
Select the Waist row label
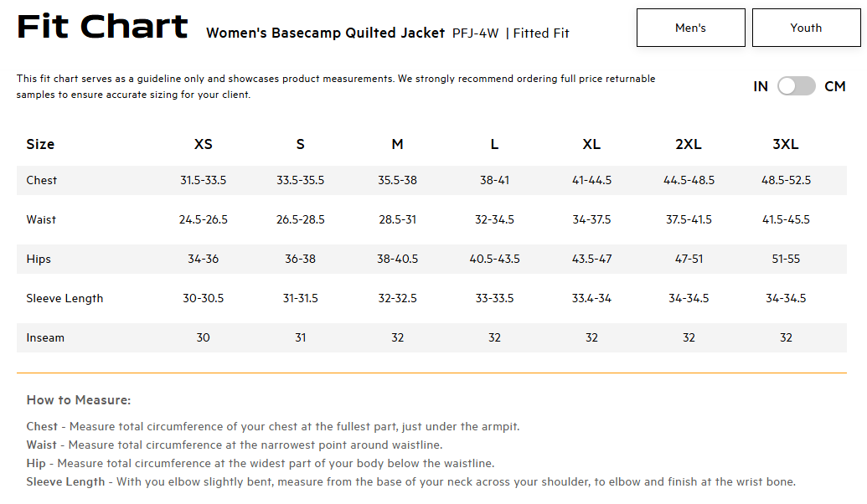(x=41, y=219)
